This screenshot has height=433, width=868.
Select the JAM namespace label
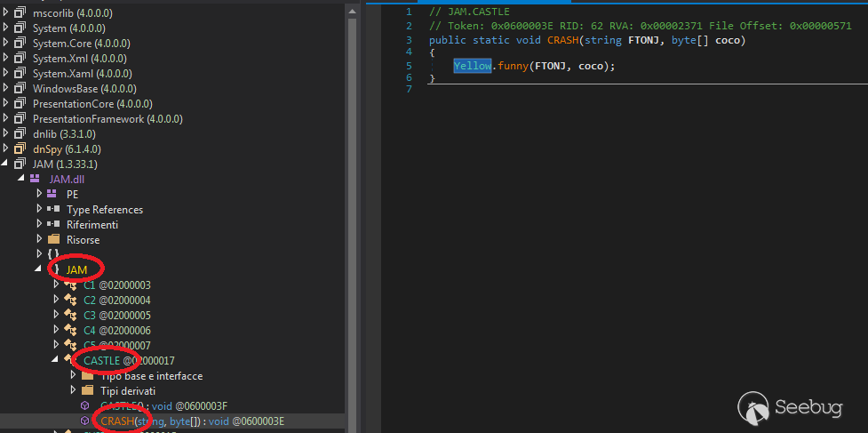click(x=76, y=269)
